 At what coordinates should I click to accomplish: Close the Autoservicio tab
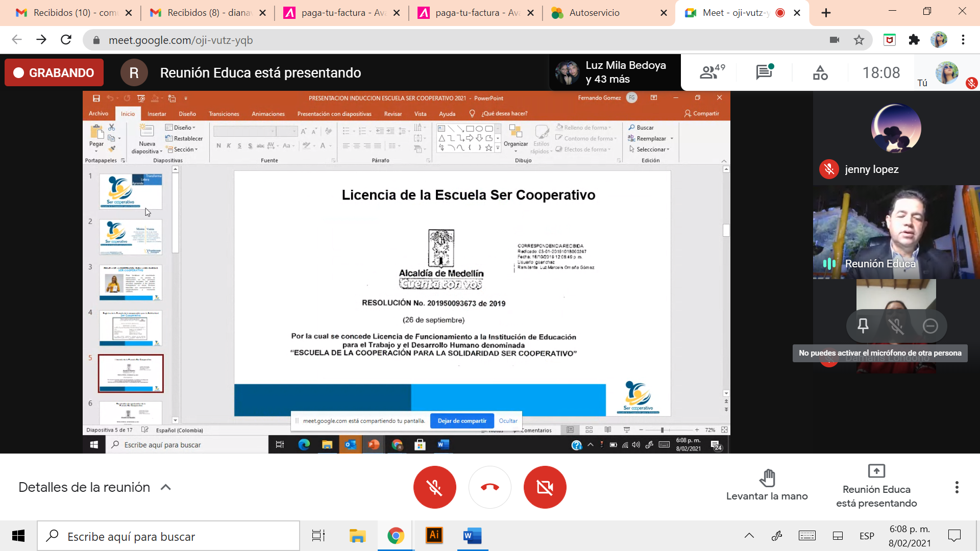click(664, 13)
